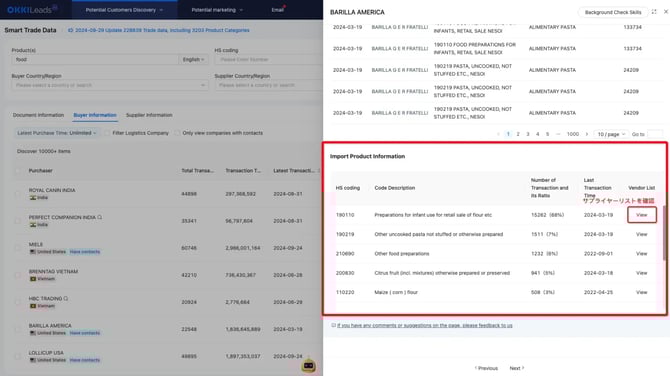Switch to Document Information tab
This screenshot has width=670, height=376.
tap(38, 115)
